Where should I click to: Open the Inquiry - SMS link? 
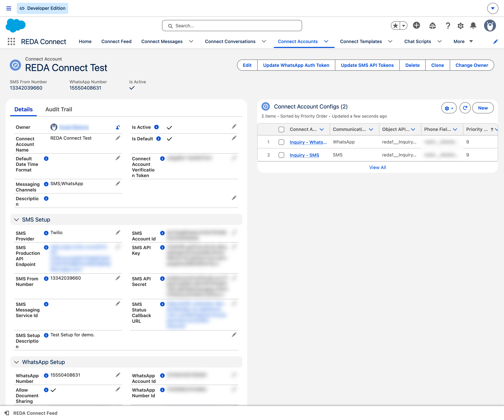[x=304, y=155]
